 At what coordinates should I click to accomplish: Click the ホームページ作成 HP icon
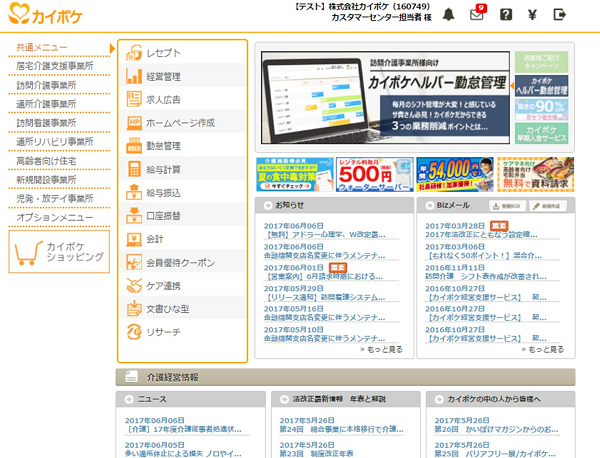click(134, 123)
